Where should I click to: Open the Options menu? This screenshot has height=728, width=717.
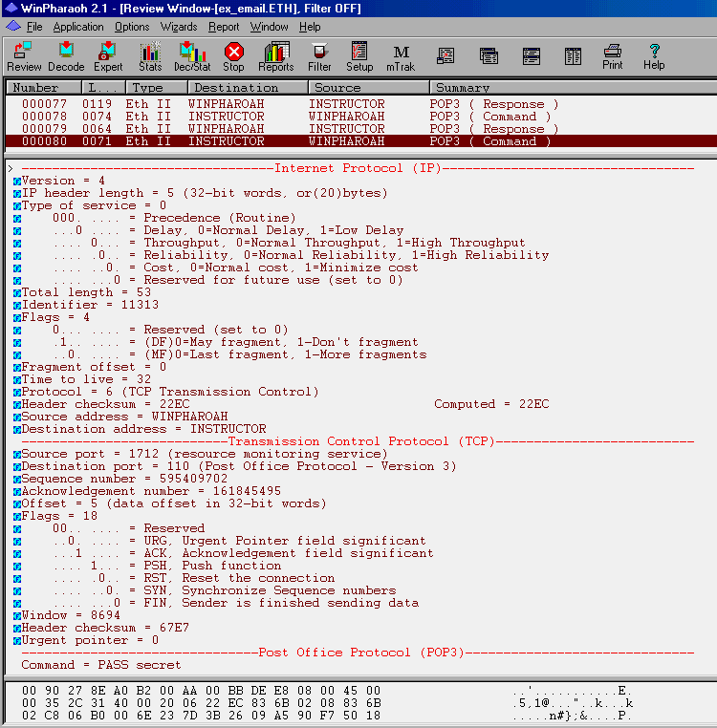tap(132, 27)
